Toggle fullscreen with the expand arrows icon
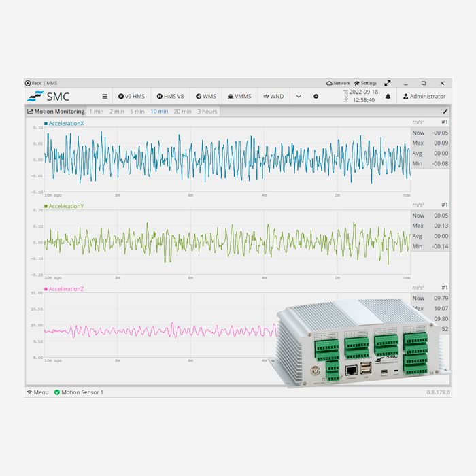 pos(388,83)
